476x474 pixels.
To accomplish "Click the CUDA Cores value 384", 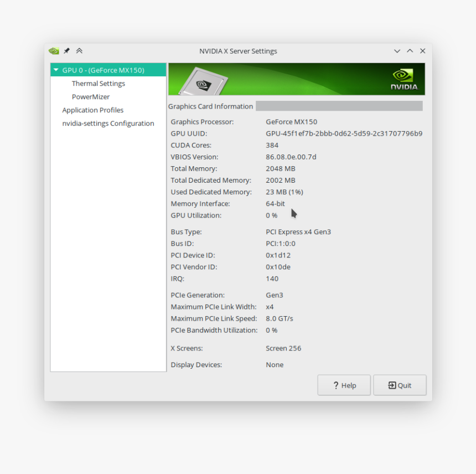I will pyautogui.click(x=272, y=145).
